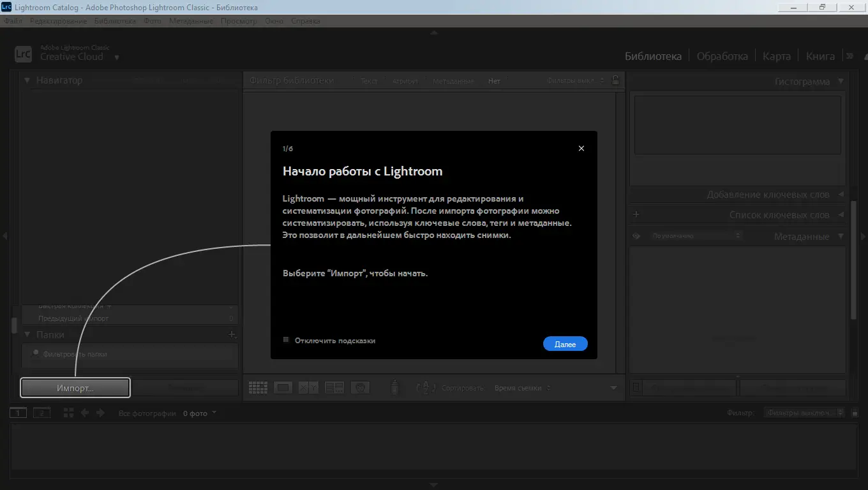Screen dimensions: 868x490
Task: Select the grid view icon in the toolbar
Action: [x=258, y=387]
